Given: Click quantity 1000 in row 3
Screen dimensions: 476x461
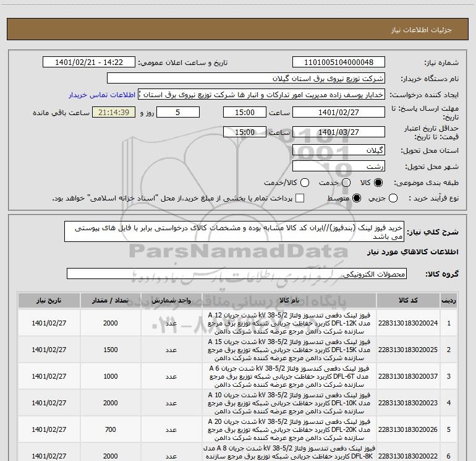Looking at the screenshot, I should point(111,376).
